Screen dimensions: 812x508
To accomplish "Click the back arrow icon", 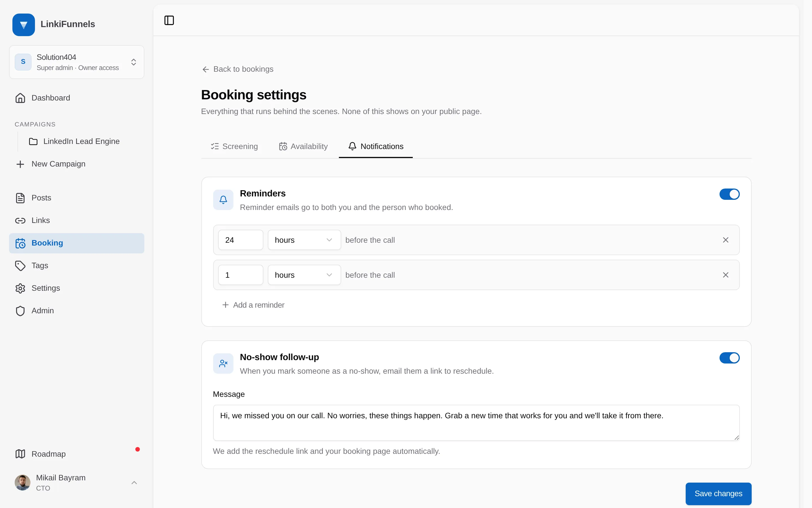I will (x=206, y=69).
